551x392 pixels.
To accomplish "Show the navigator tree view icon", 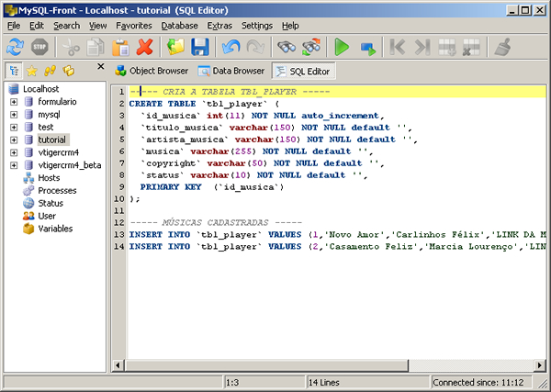I will click(14, 71).
